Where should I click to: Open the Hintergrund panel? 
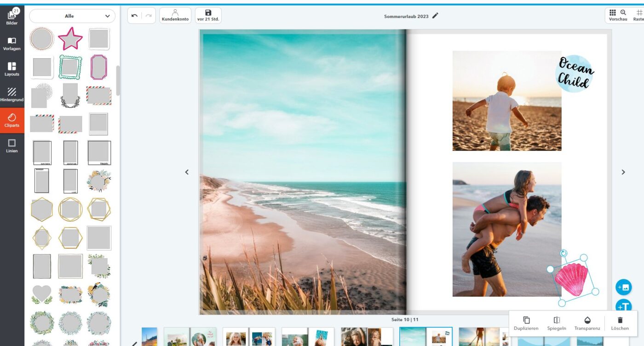tap(12, 95)
